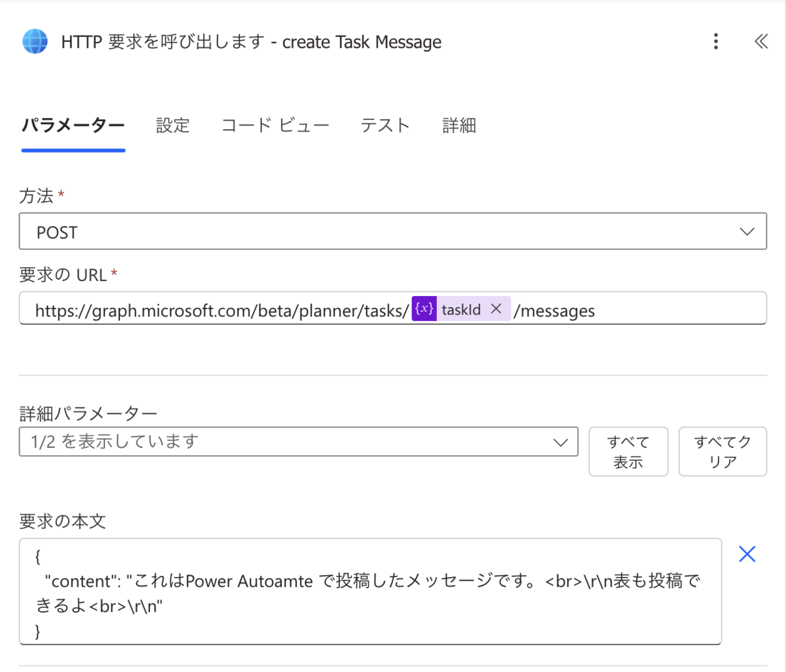The height and width of the screenshot is (672, 786).
Task: Switch to the 設定 tab
Action: pos(173,125)
